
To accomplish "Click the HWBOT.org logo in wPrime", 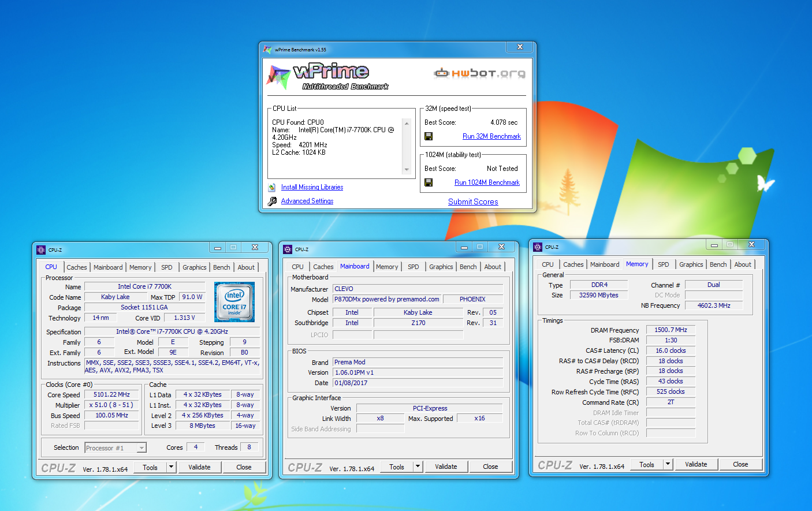I will [x=479, y=73].
